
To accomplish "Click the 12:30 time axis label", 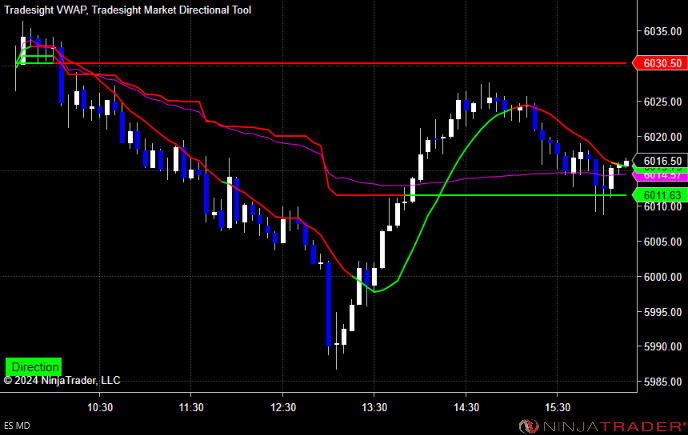I will pos(283,407).
